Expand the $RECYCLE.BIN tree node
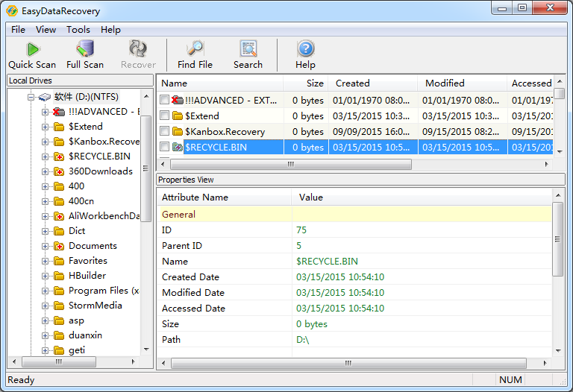Viewport: 573px width, 392px height. 45,157
